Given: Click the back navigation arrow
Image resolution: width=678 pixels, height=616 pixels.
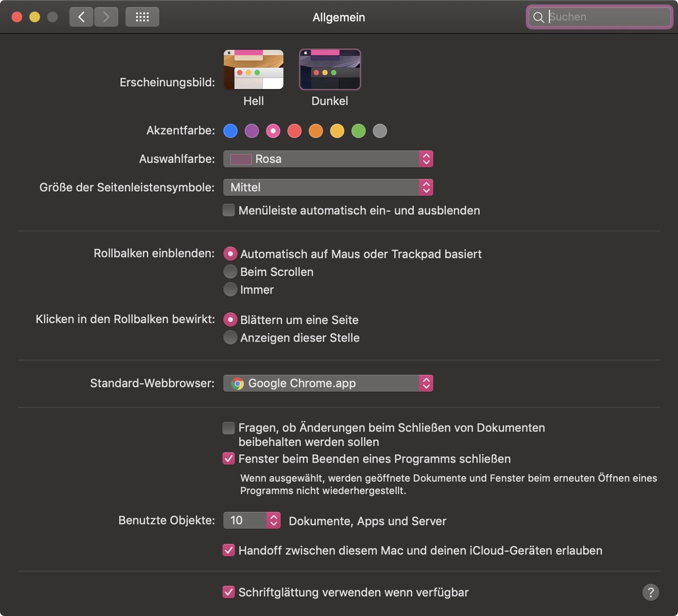Looking at the screenshot, I should pos(81,17).
